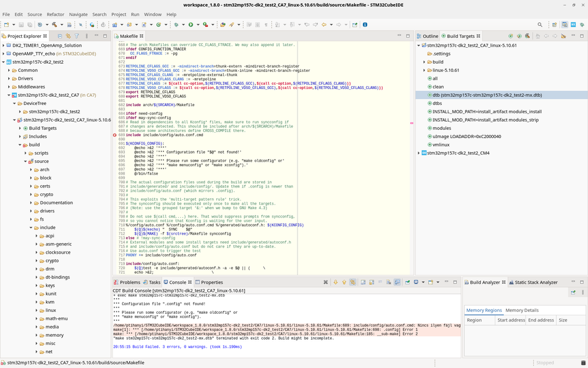Expand linux-5.10.61 in Build Targets
The height and width of the screenshot is (368, 588).
(424, 70)
